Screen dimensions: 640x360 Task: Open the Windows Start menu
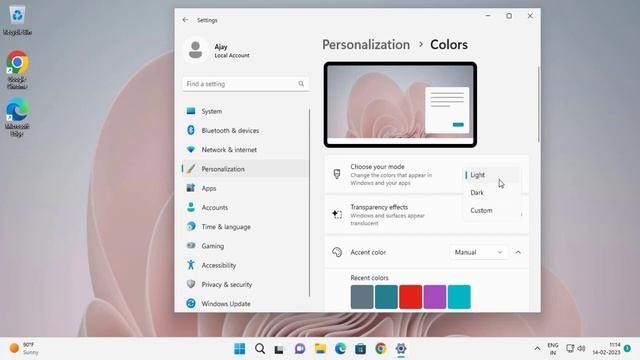240,349
